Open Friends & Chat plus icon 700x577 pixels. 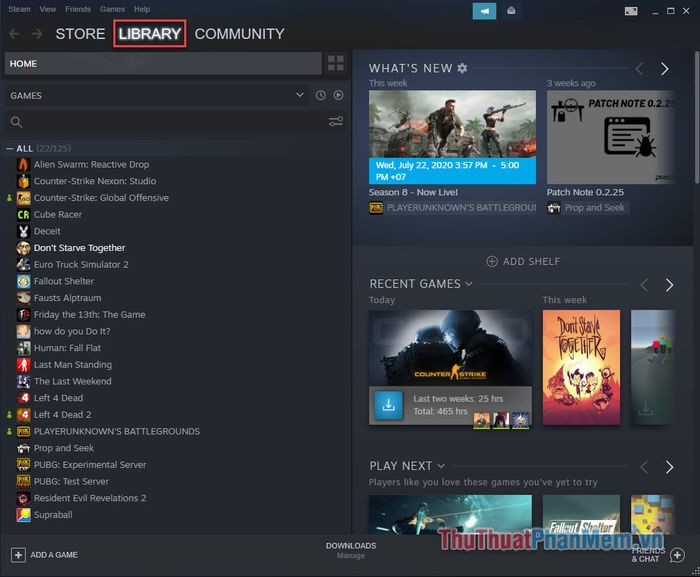[677, 556]
